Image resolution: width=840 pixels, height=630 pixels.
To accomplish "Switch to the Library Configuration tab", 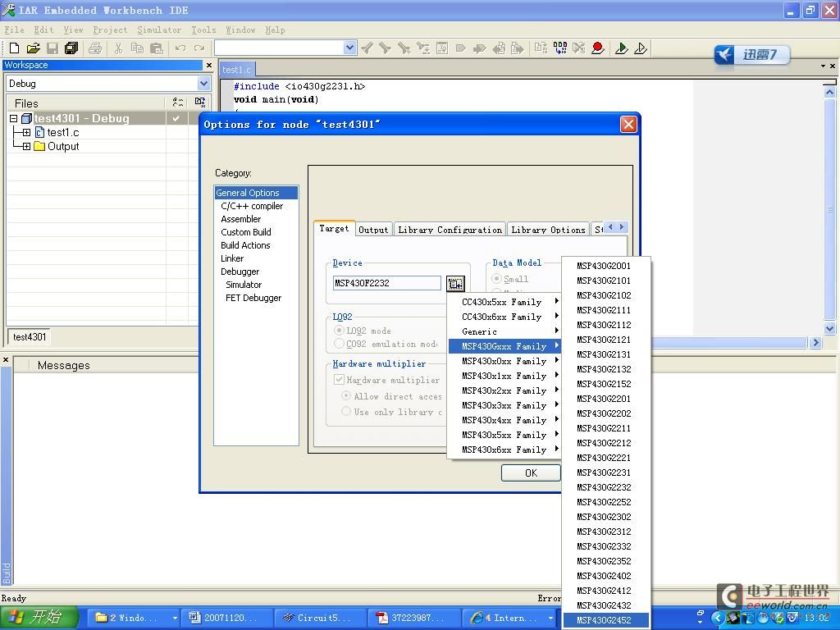I will tap(450, 230).
